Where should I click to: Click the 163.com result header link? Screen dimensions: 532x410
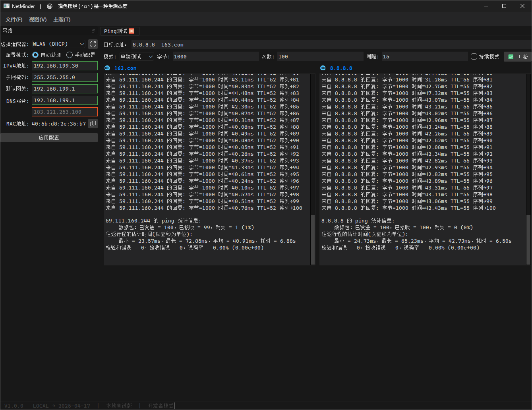[x=125, y=68]
